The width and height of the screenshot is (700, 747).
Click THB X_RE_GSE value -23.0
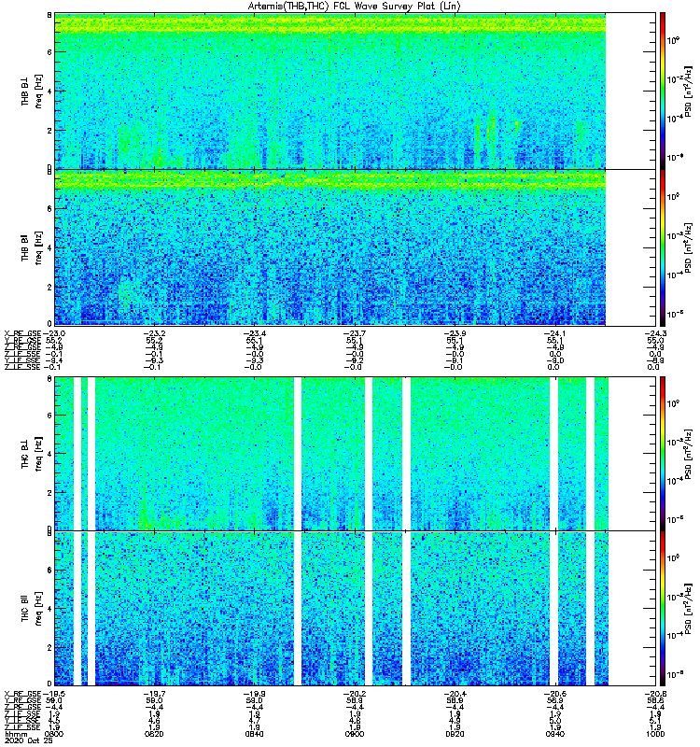54,333
